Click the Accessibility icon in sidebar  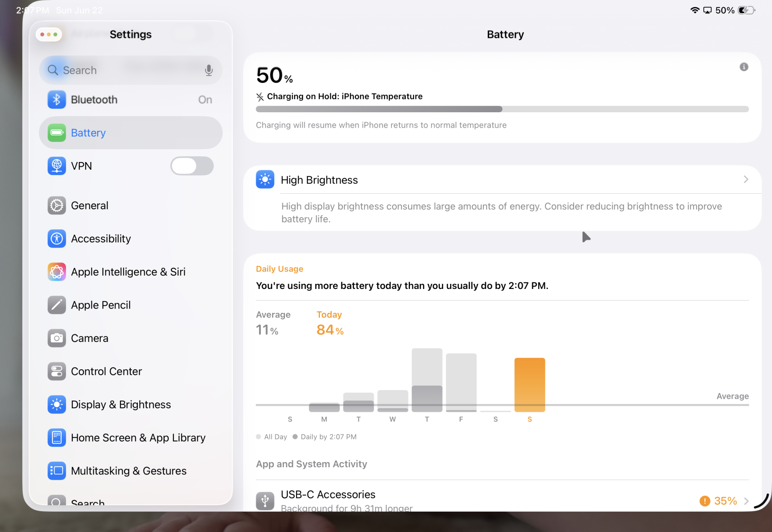(57, 239)
